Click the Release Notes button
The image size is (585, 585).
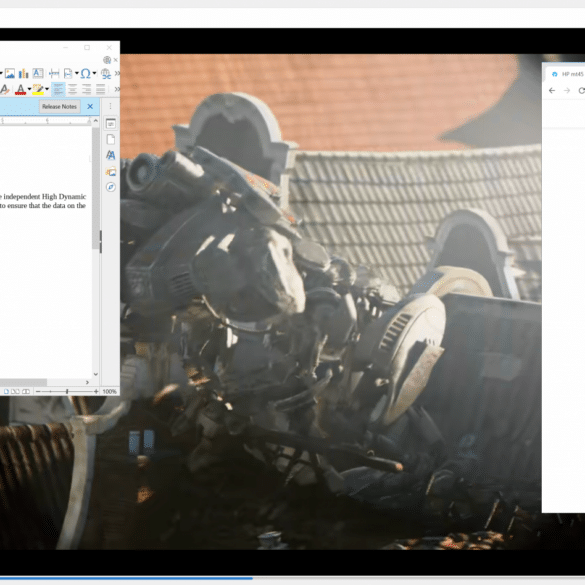59,107
